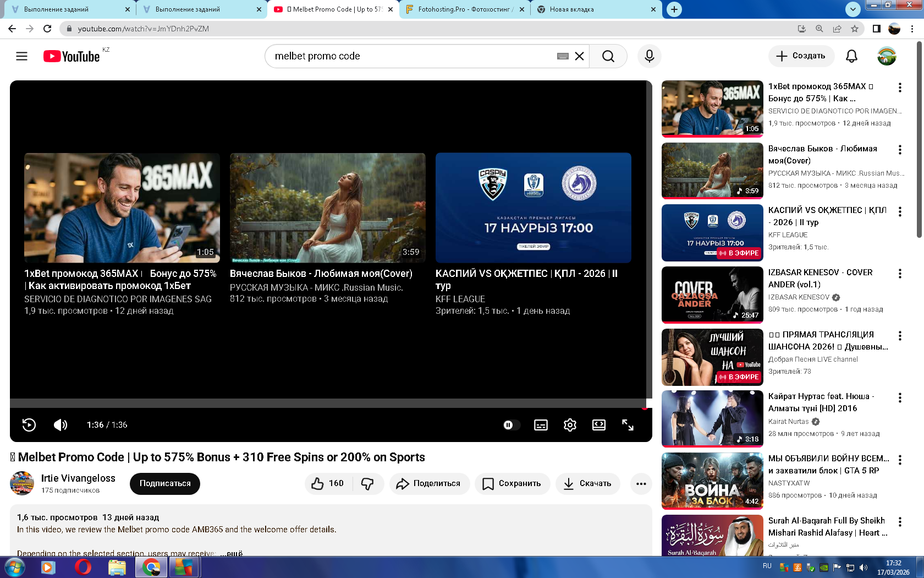Expand video description with ...ещё

coord(232,553)
